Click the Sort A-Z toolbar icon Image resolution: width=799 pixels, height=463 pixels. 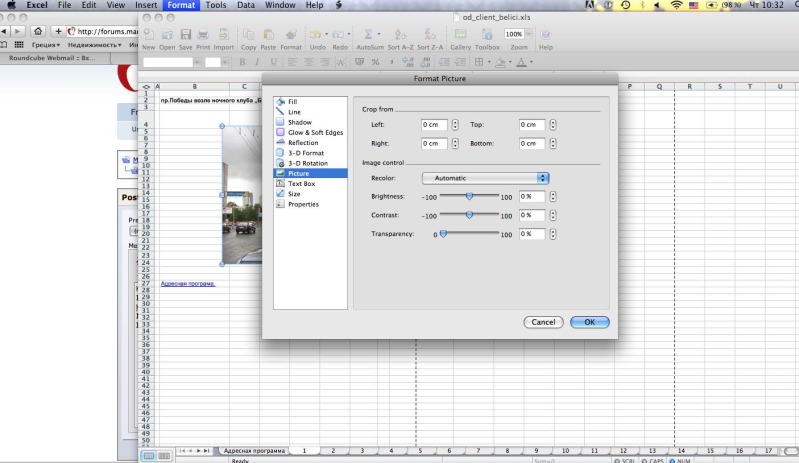(x=400, y=36)
